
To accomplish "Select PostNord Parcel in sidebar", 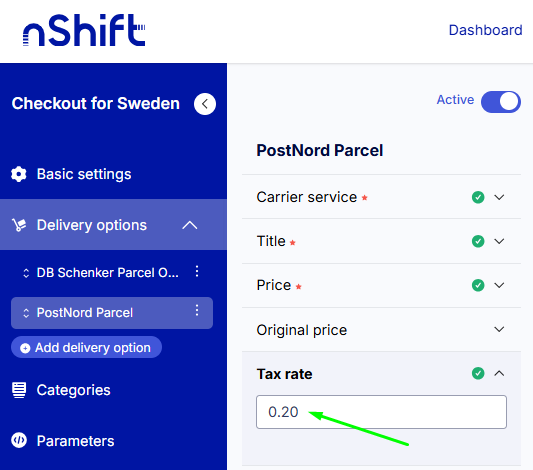I will click(112, 313).
